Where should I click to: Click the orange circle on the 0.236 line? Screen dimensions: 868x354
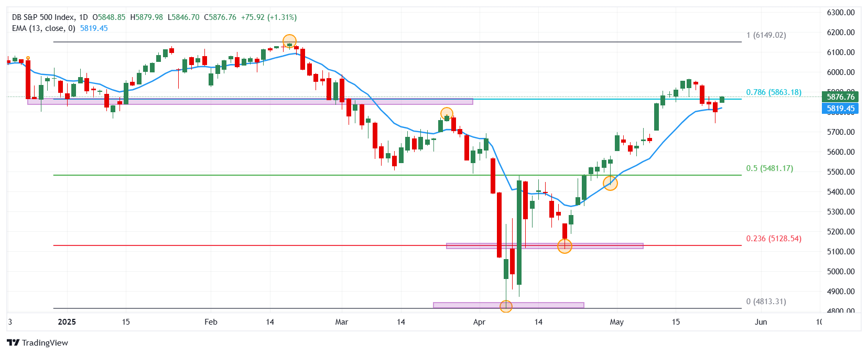(565, 246)
